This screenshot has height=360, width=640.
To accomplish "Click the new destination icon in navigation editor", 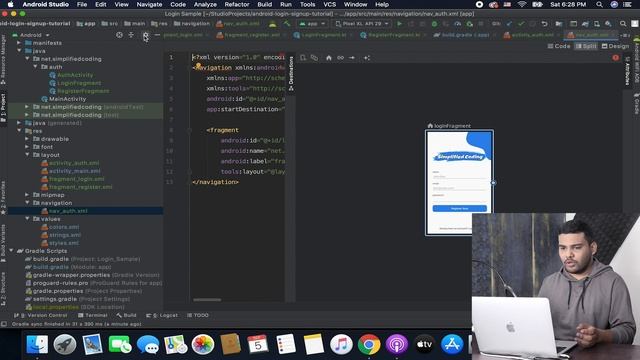I will click(303, 58).
